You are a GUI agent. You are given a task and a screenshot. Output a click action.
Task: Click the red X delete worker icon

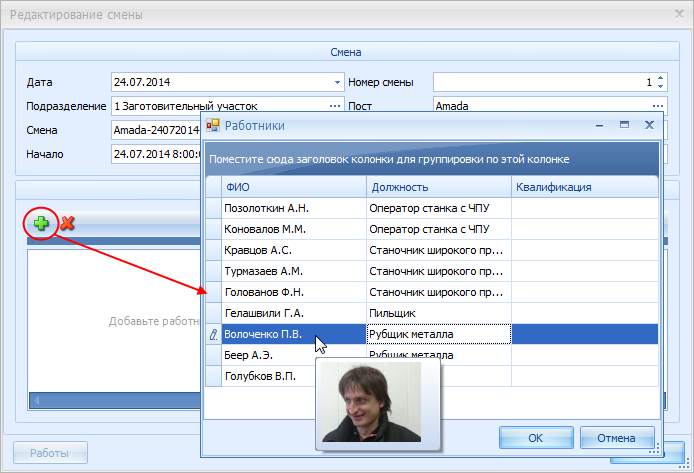pos(67,223)
